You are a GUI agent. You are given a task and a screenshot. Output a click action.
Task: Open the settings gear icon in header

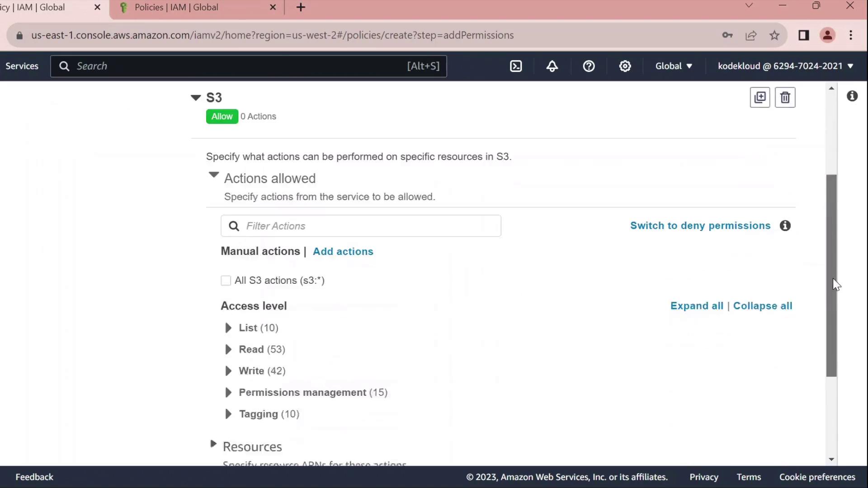(x=625, y=66)
